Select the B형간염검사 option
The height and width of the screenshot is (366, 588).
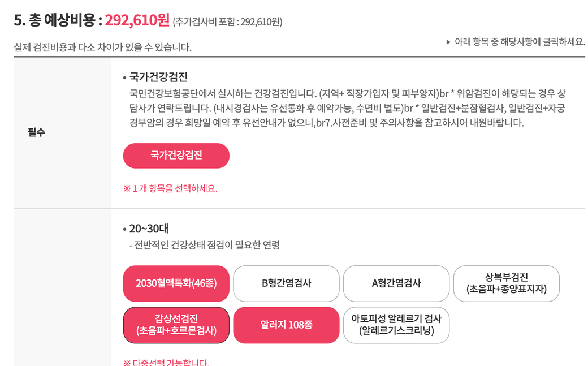[286, 283]
